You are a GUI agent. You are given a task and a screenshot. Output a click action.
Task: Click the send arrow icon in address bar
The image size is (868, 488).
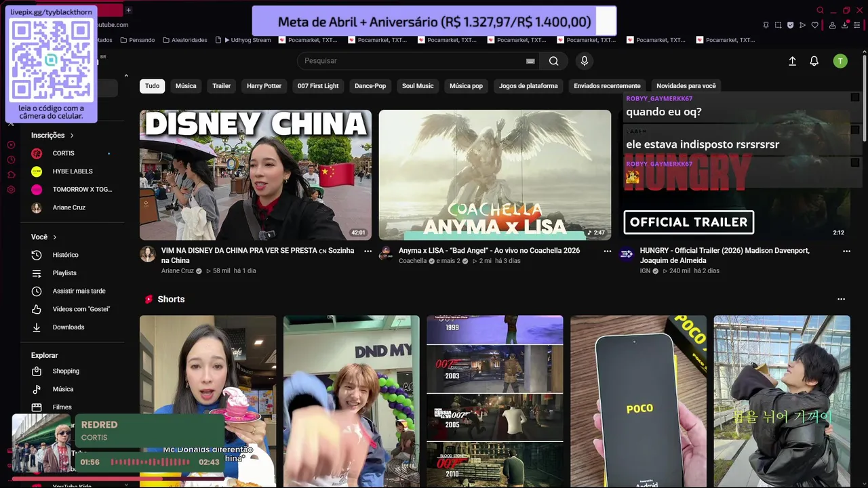802,25
